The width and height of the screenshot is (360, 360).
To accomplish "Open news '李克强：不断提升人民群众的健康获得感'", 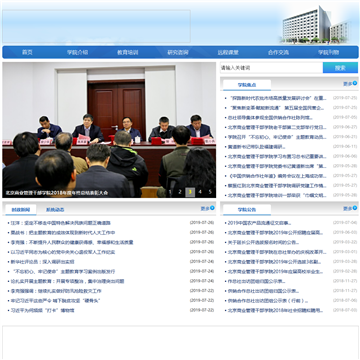I will (72, 242).
